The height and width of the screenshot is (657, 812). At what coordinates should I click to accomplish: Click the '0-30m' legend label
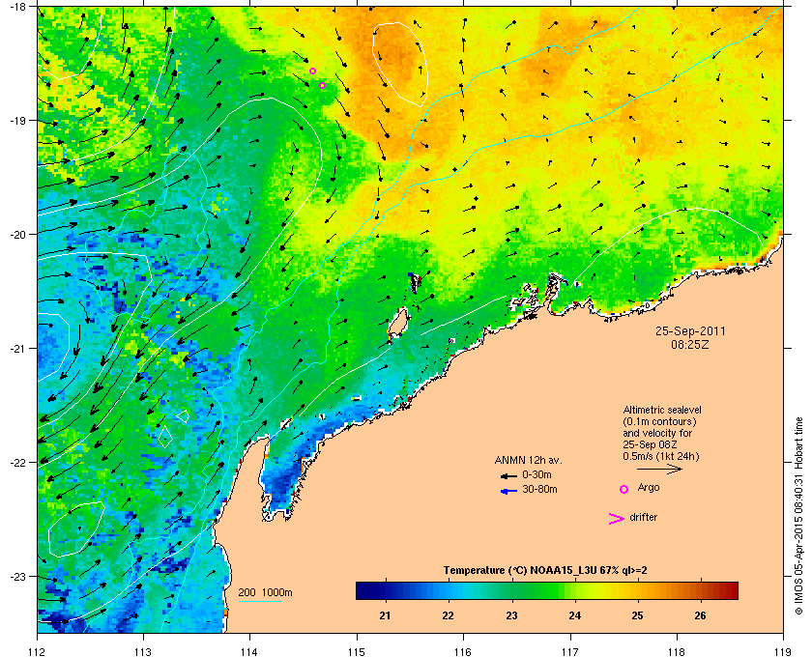pos(536,474)
